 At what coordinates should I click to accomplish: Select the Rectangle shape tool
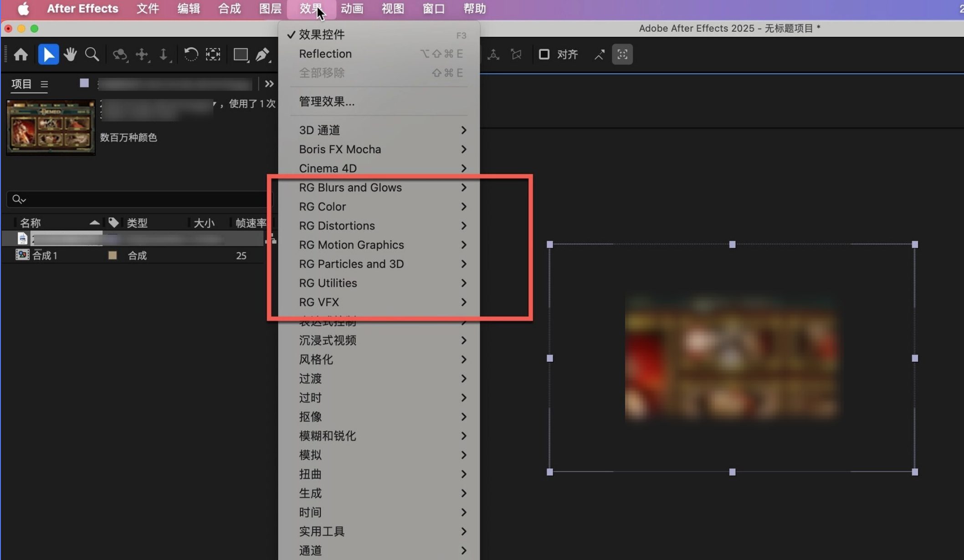tap(241, 55)
